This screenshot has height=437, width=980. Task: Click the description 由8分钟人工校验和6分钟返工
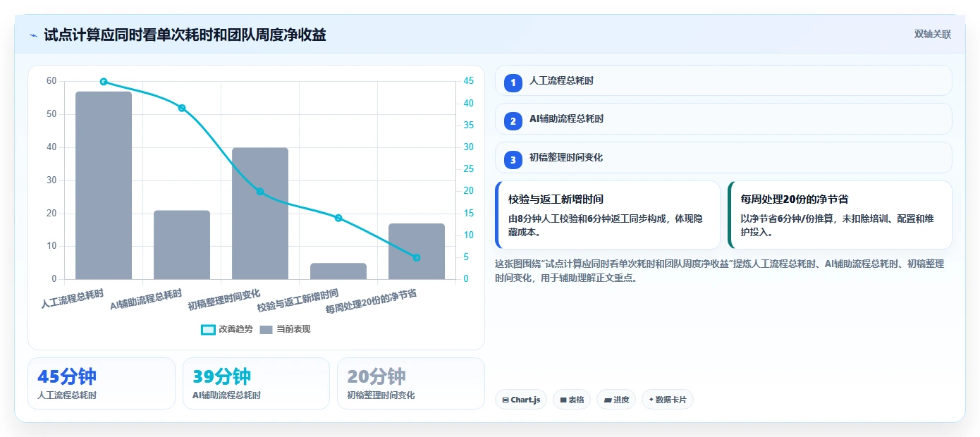(x=605, y=225)
